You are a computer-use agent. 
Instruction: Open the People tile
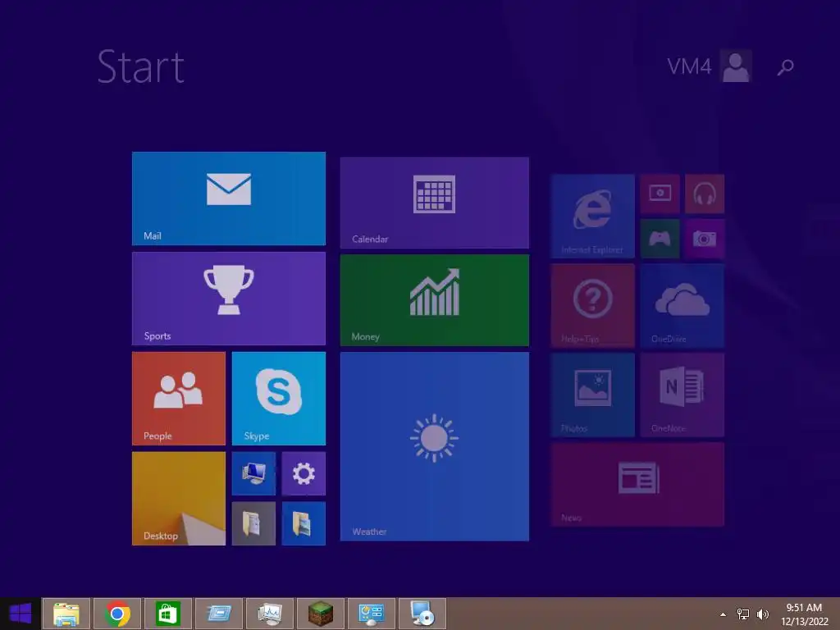click(x=179, y=399)
